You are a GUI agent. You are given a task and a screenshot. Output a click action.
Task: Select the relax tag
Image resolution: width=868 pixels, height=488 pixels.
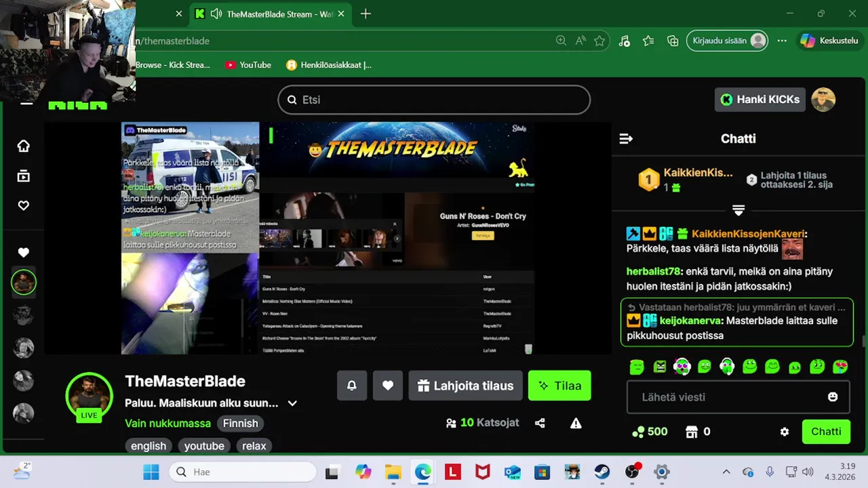[x=254, y=446]
